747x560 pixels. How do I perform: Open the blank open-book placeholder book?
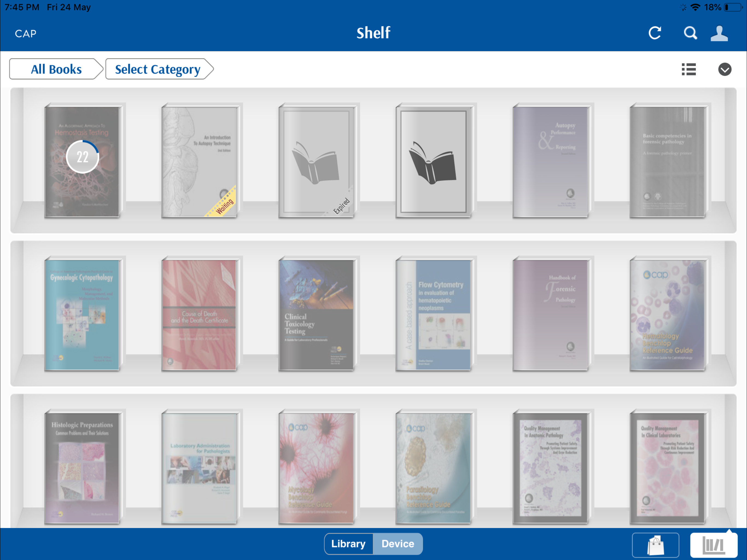click(433, 161)
